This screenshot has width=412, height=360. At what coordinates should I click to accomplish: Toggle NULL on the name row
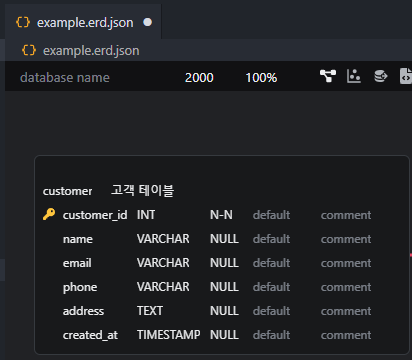coord(224,239)
